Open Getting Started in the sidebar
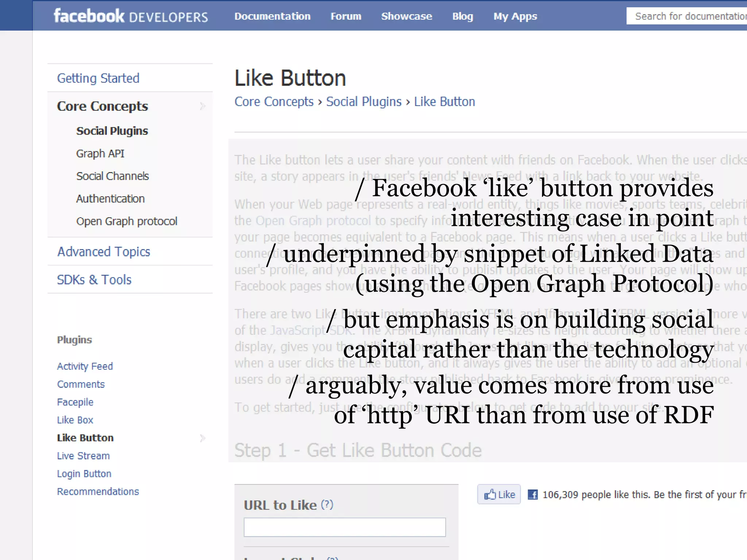 [98, 78]
